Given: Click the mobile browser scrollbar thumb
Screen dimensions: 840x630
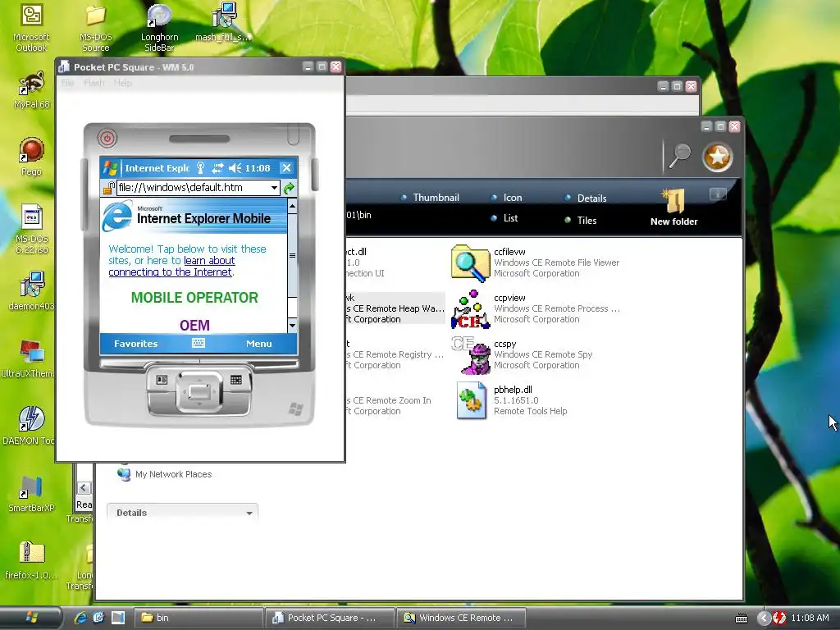Looking at the screenshot, I should coord(293,256).
